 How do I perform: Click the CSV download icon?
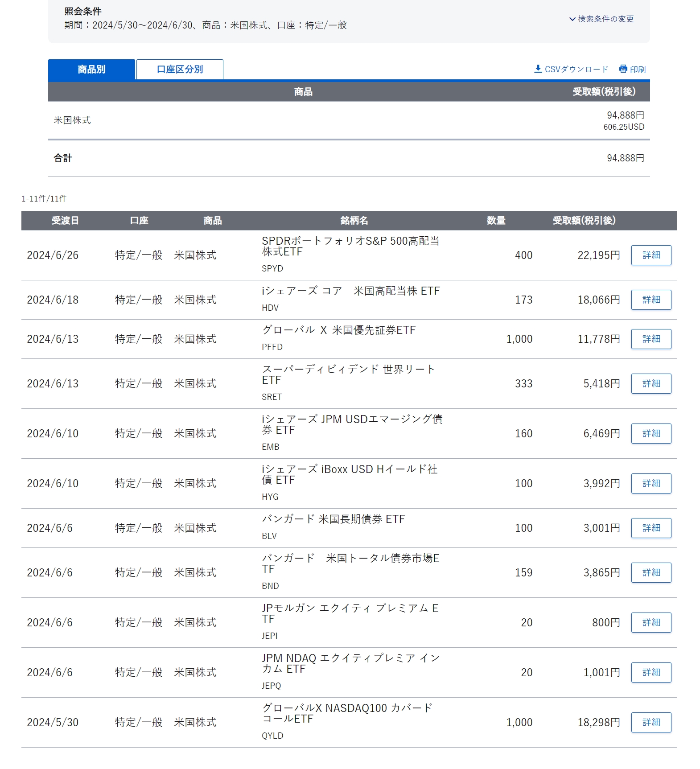coord(538,69)
